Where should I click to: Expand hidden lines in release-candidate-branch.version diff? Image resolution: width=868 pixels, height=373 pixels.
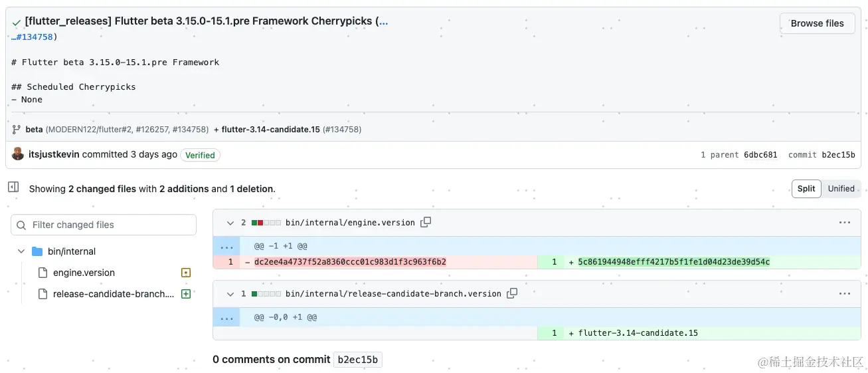[226, 317]
